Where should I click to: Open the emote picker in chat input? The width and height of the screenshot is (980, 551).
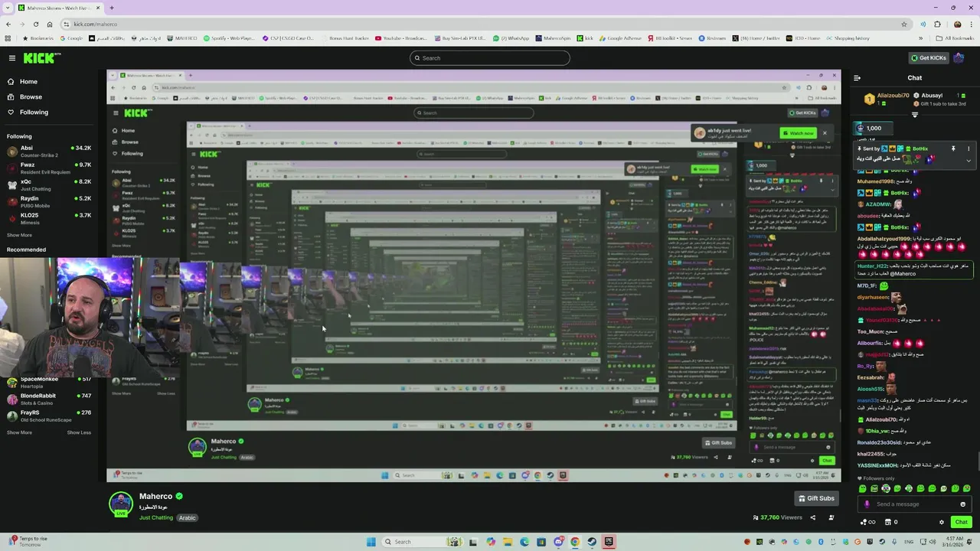coord(963,504)
